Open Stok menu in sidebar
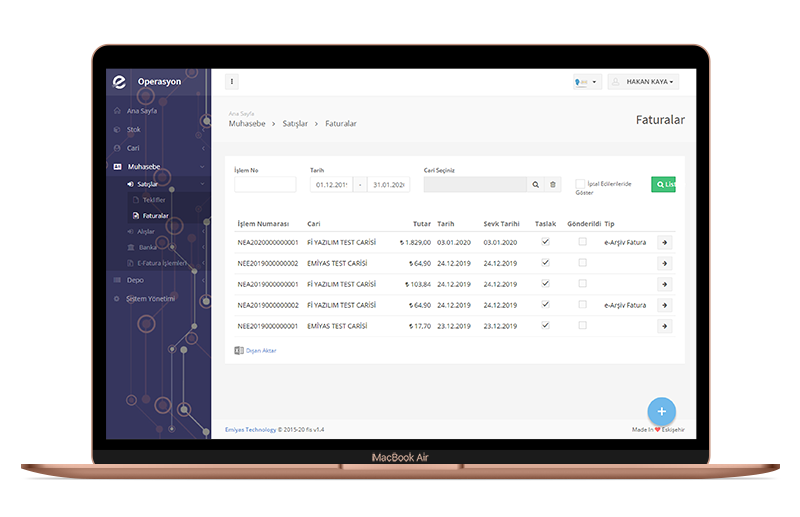800x517 pixels. 134,130
